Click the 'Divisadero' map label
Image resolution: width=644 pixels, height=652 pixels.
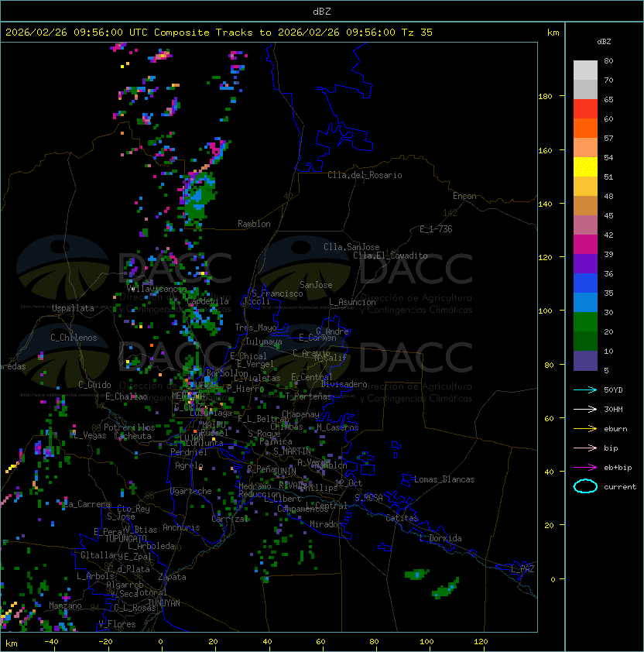pyautogui.click(x=344, y=384)
